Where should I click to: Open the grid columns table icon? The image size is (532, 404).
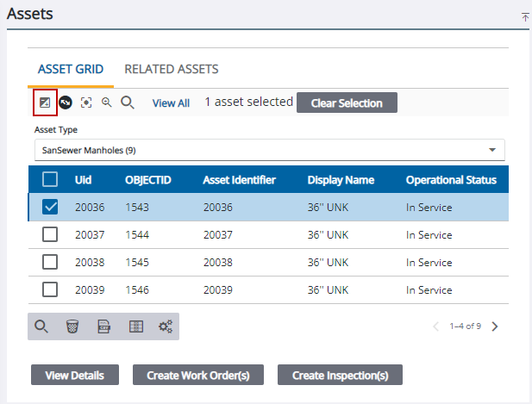click(x=135, y=326)
